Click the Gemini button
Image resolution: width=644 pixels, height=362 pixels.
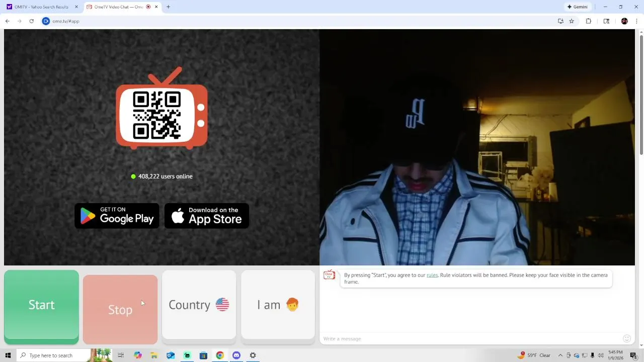[x=578, y=7]
